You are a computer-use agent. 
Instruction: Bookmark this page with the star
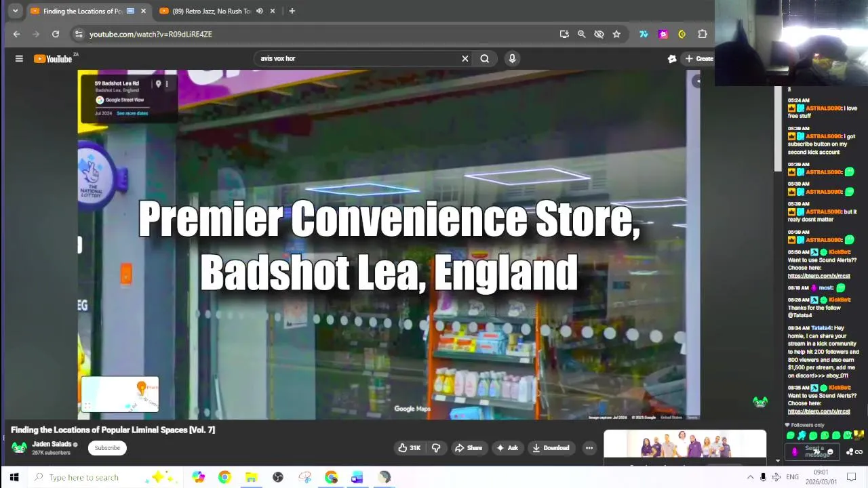616,34
